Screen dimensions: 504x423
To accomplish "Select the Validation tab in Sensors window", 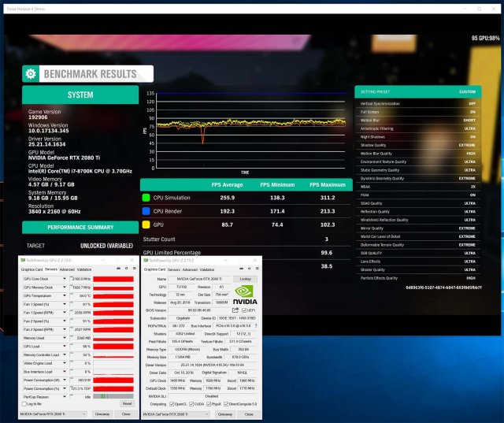I will [84, 269].
